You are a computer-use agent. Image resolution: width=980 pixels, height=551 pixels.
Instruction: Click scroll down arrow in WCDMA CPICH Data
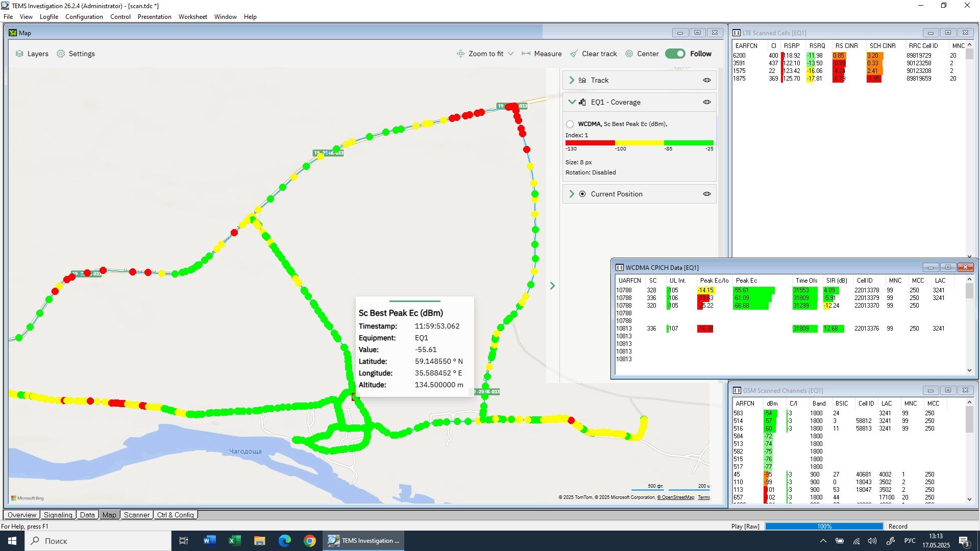pos(969,370)
